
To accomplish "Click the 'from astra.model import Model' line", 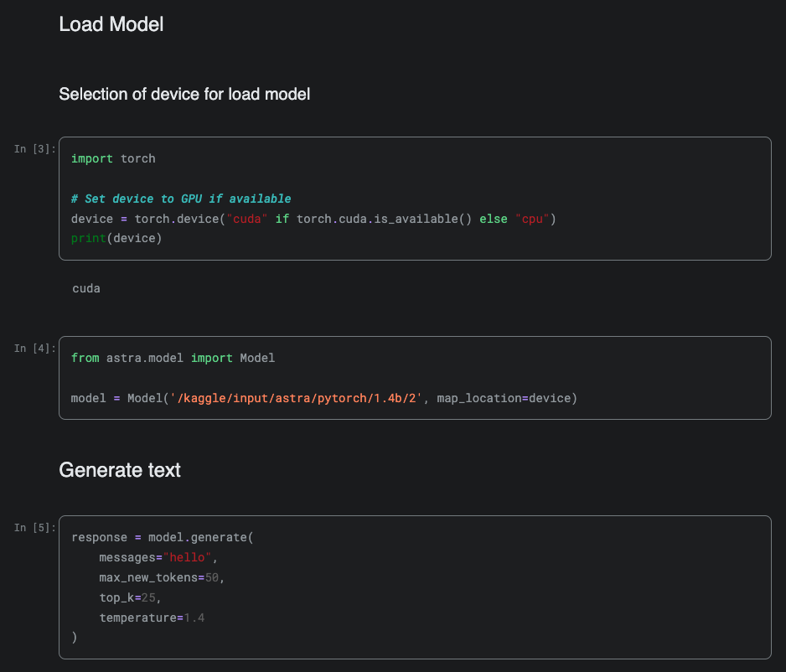I will 173,358.
